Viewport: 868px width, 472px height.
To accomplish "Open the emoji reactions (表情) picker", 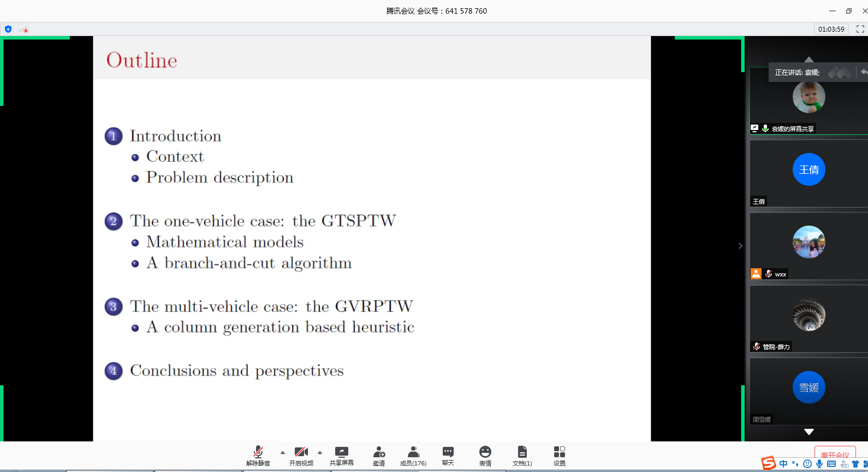I will 485,456.
